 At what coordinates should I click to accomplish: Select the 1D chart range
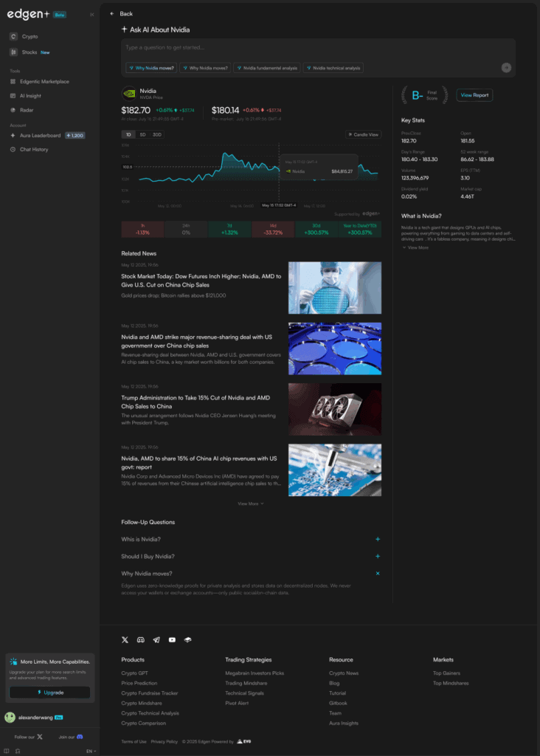tap(128, 134)
